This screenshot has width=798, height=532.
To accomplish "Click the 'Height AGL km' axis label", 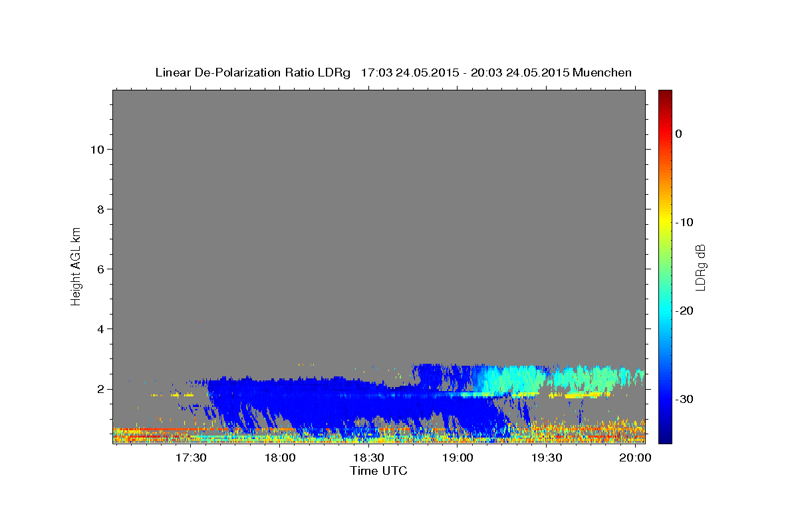I will pos(76,265).
